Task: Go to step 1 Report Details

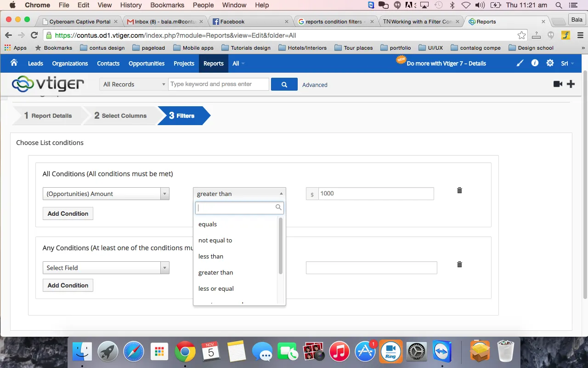Action: [48, 115]
